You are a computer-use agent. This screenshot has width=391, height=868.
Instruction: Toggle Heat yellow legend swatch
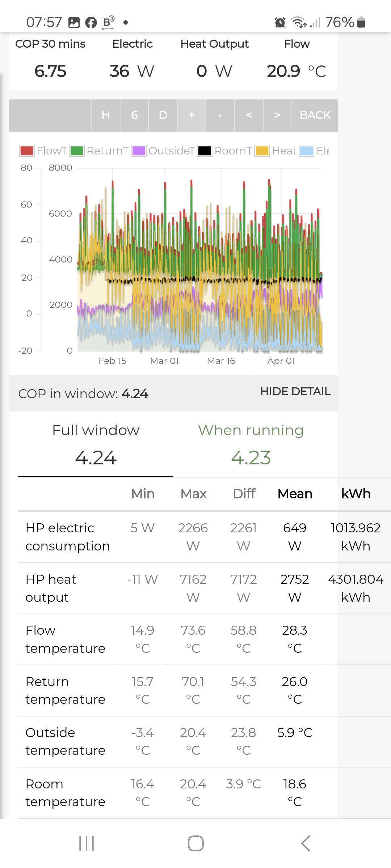pyautogui.click(x=262, y=151)
